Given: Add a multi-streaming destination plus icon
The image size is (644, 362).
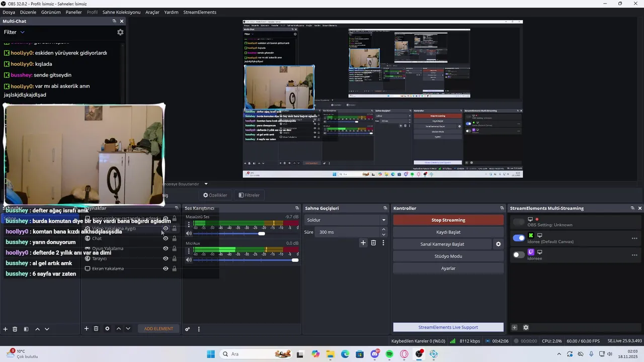Looking at the screenshot, I should coord(515,327).
